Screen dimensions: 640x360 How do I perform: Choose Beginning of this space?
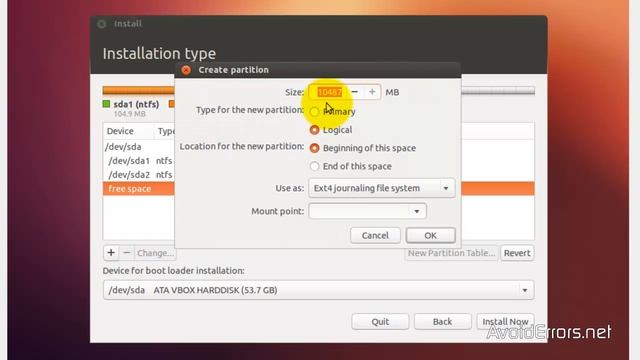(314, 148)
